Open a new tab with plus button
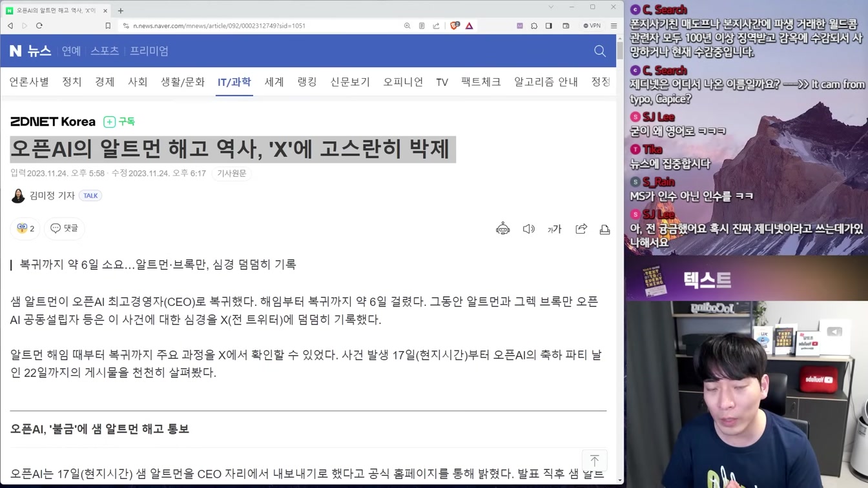868x488 pixels. [121, 10]
